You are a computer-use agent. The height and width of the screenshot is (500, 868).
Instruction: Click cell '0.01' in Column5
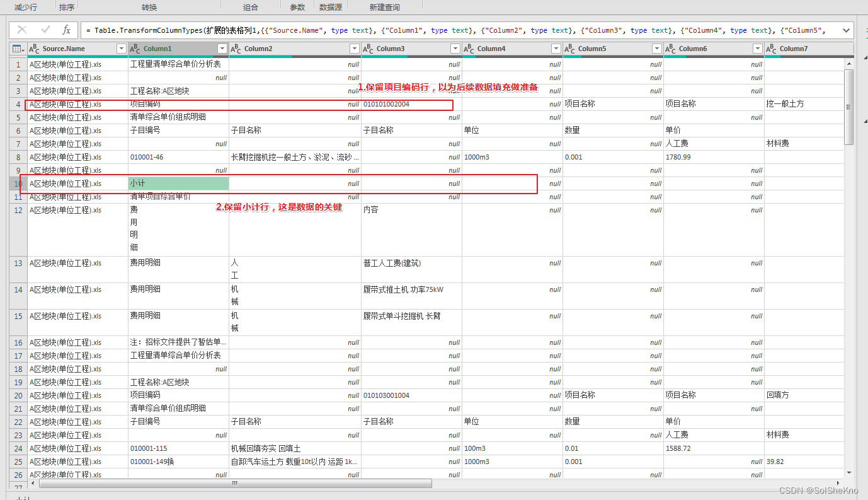click(x=613, y=448)
